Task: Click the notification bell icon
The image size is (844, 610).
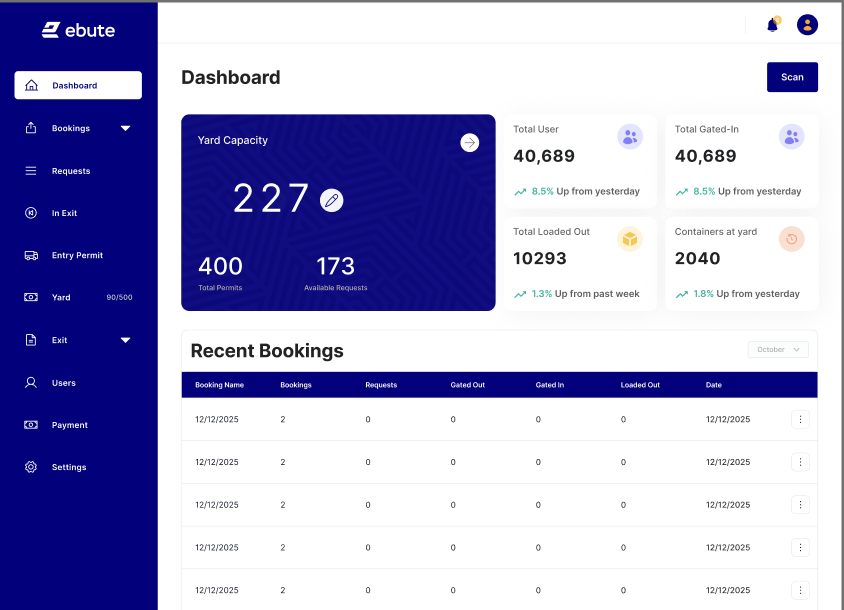Action: pos(772,25)
